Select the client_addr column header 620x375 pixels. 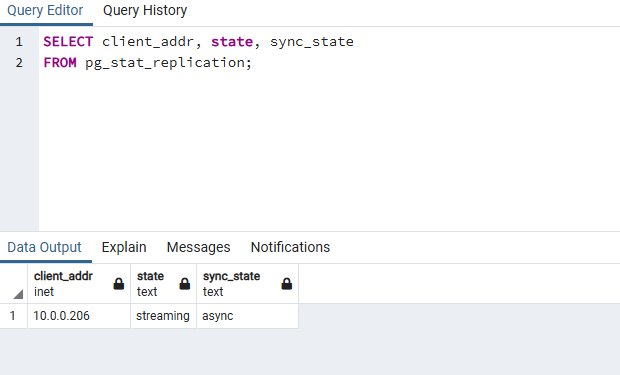79,284
